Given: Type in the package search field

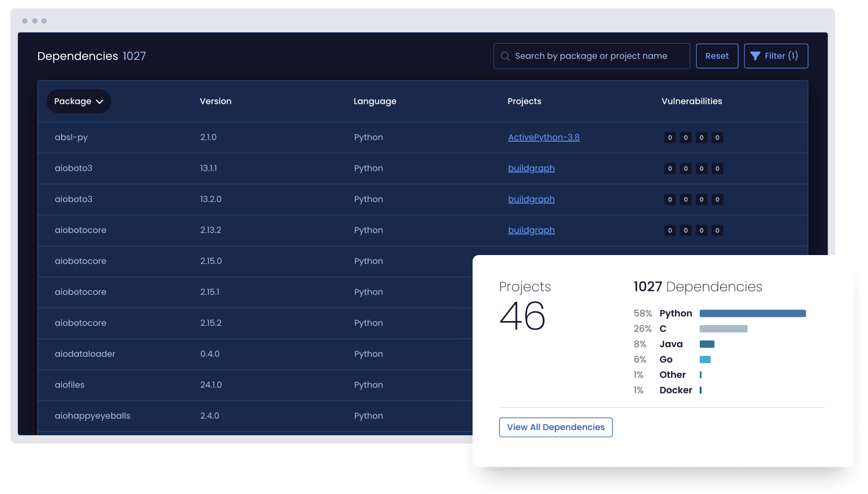Looking at the screenshot, I should [x=597, y=56].
